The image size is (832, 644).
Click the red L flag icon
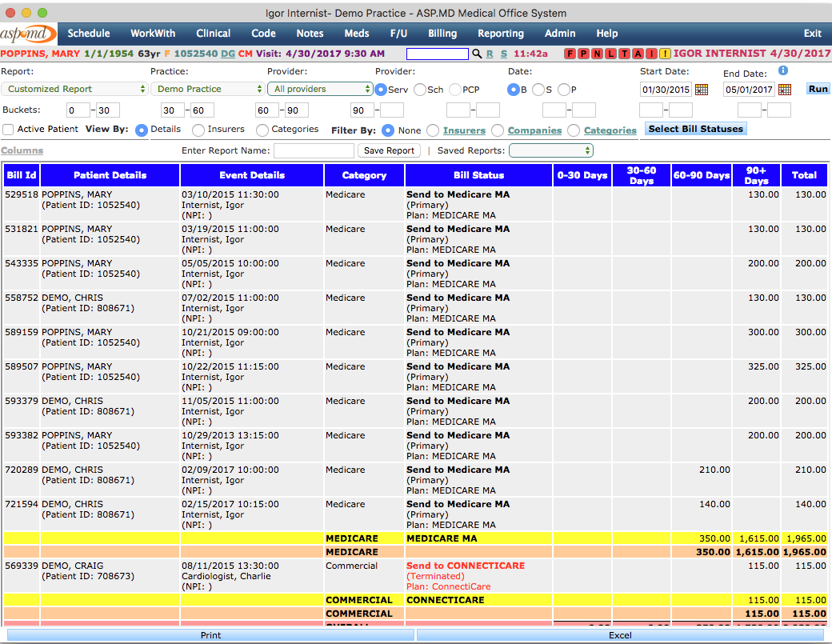click(610, 54)
